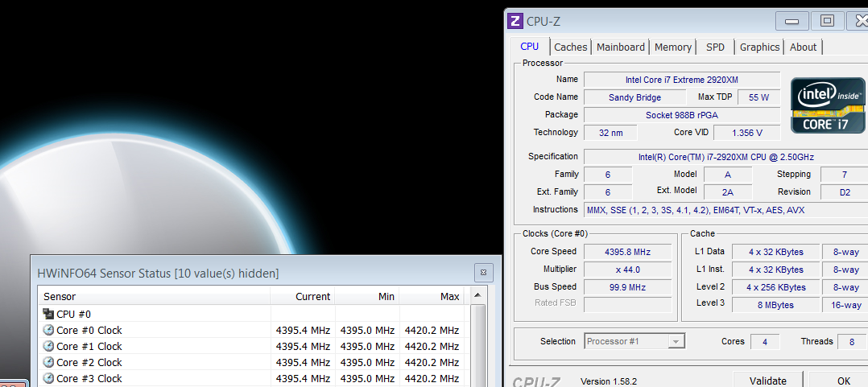This screenshot has width=868, height=387.
Task: Click the Multiplier value x 44.0
Action: coord(628,270)
